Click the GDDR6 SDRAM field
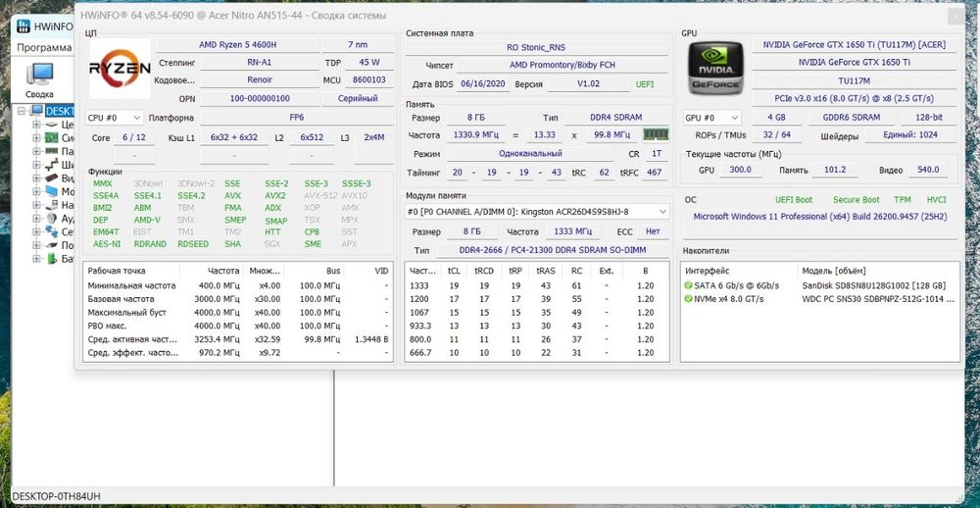This screenshot has height=508, width=980. coord(853,118)
